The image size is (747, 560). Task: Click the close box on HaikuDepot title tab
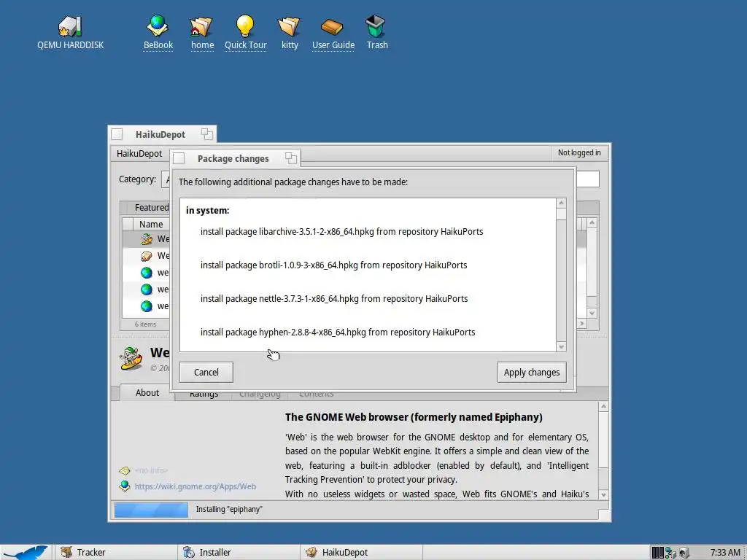point(117,134)
